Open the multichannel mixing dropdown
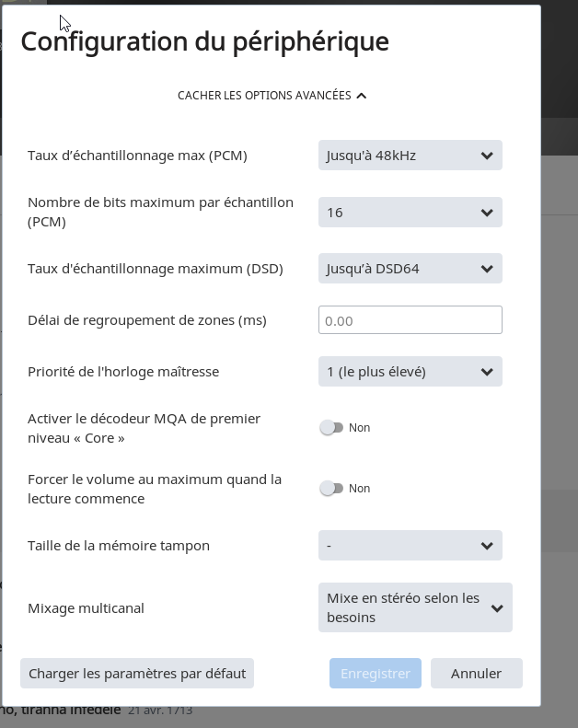The width and height of the screenshot is (578, 728). click(x=414, y=607)
